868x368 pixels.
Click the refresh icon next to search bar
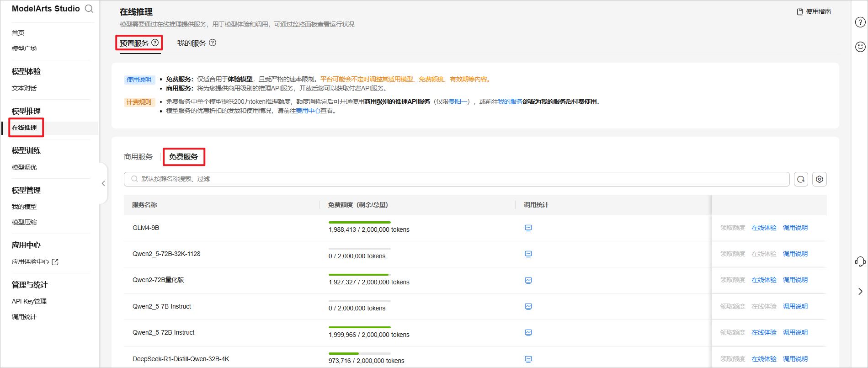point(801,179)
